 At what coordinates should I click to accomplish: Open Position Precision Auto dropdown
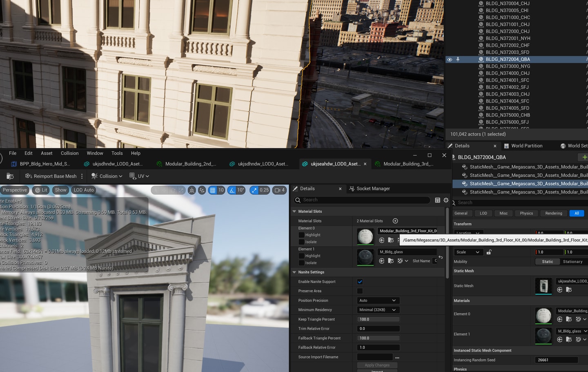click(x=378, y=301)
